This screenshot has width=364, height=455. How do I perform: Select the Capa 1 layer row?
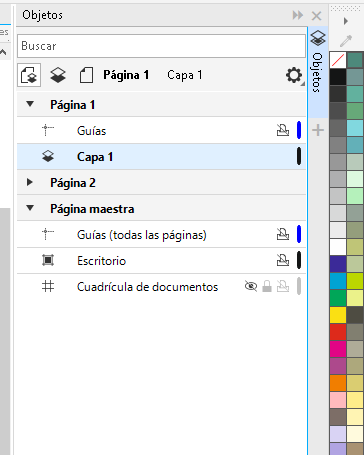point(161,157)
